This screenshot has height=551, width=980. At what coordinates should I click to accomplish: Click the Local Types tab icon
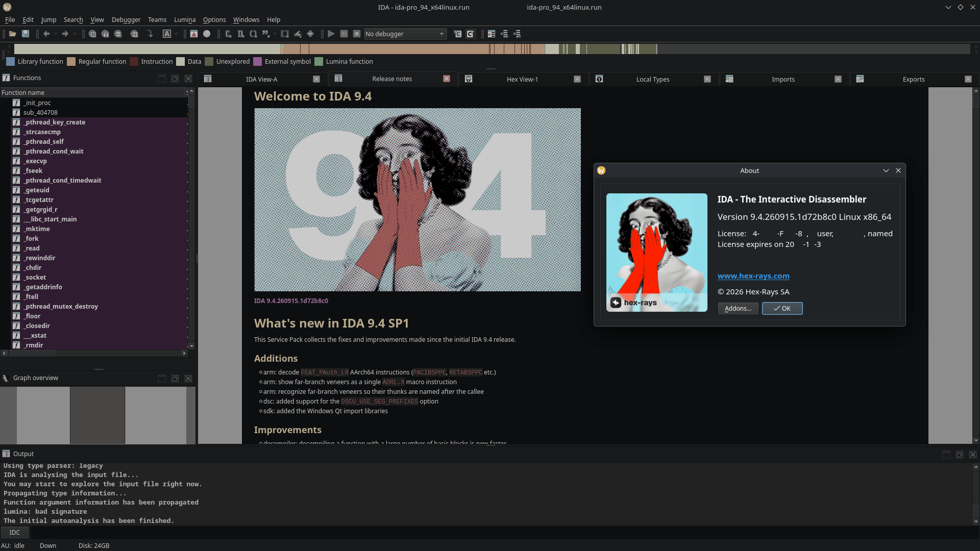coord(599,79)
